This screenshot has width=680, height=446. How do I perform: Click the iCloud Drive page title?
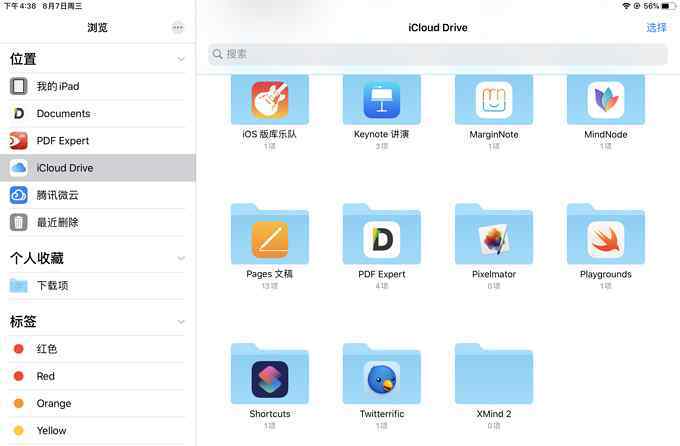tap(438, 28)
